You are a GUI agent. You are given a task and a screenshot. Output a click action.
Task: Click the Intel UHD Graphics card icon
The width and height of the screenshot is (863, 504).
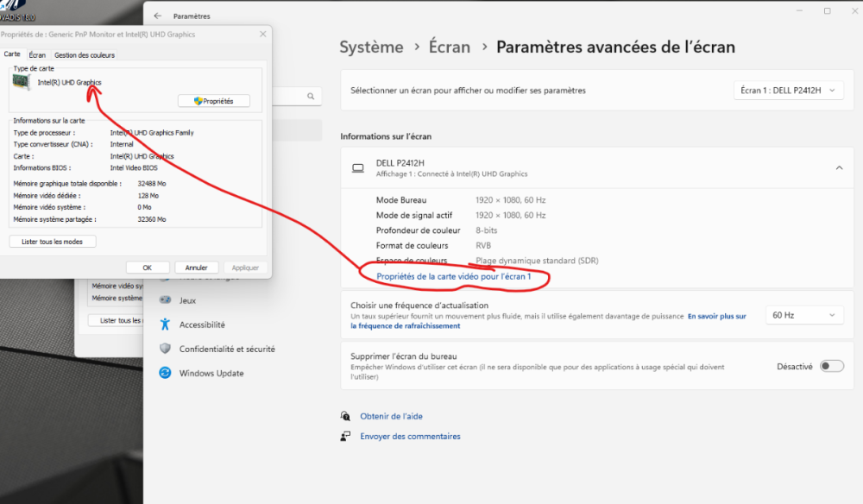click(21, 83)
